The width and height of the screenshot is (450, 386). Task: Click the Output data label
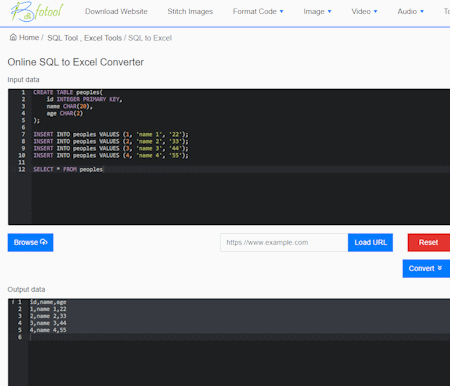point(26,289)
